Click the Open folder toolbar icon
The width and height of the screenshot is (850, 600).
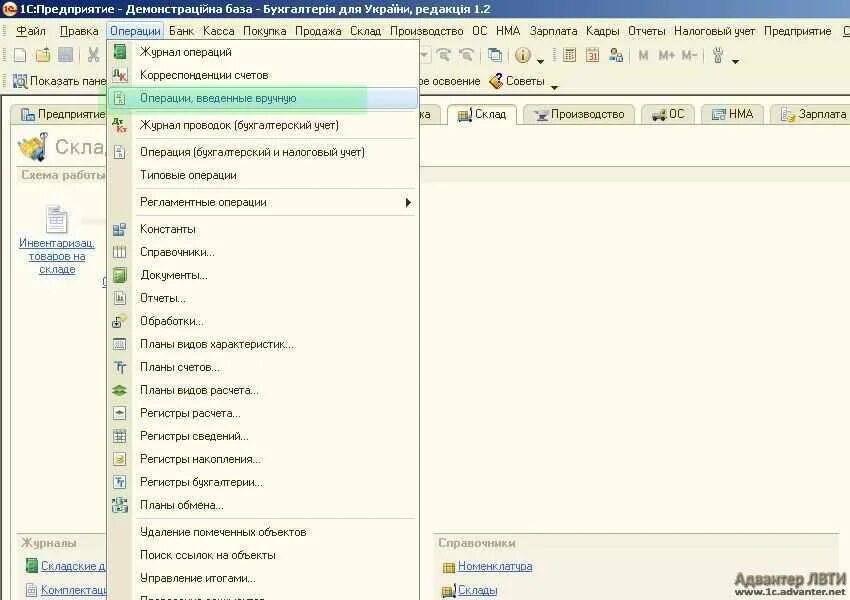(x=43, y=55)
